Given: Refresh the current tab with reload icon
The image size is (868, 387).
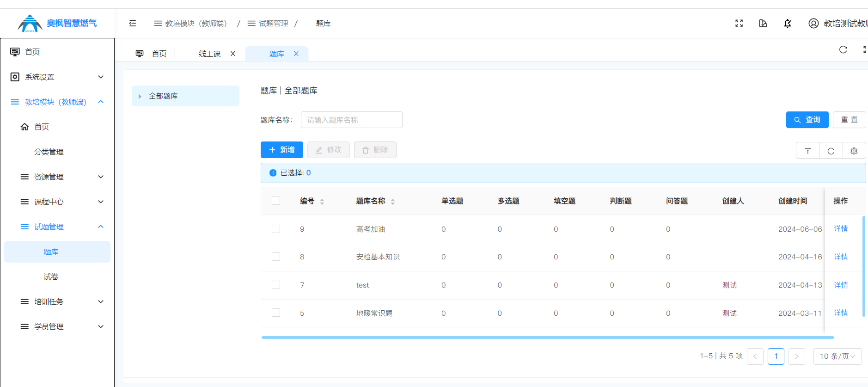Looking at the screenshot, I should click(843, 49).
